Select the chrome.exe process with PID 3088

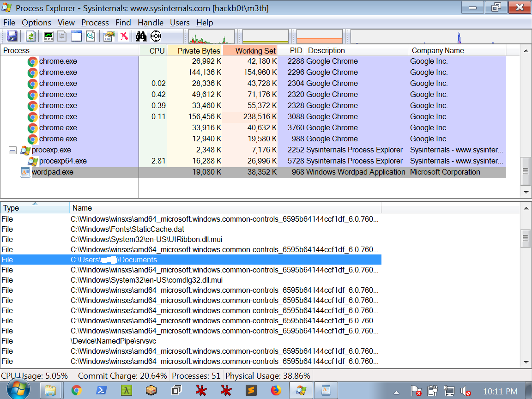tap(253, 117)
